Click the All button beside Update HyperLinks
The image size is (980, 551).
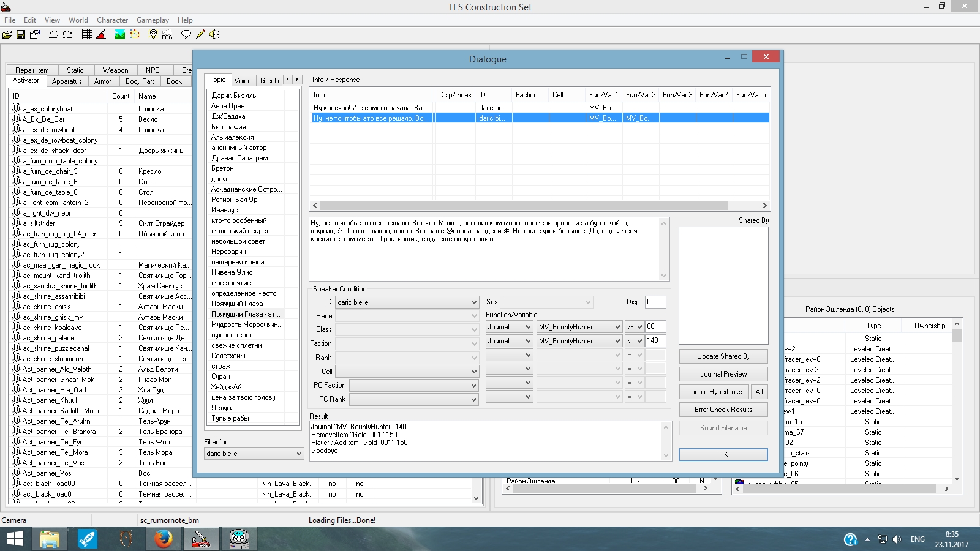click(x=759, y=392)
